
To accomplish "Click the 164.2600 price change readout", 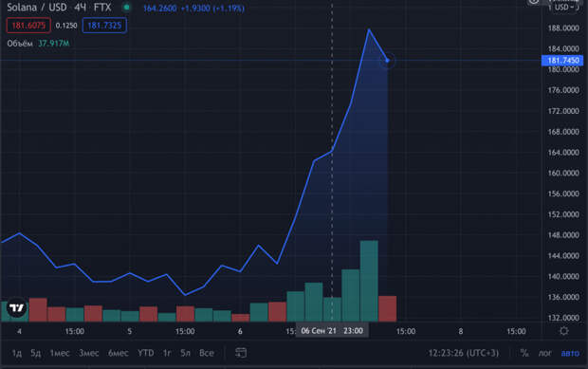I will click(193, 9).
